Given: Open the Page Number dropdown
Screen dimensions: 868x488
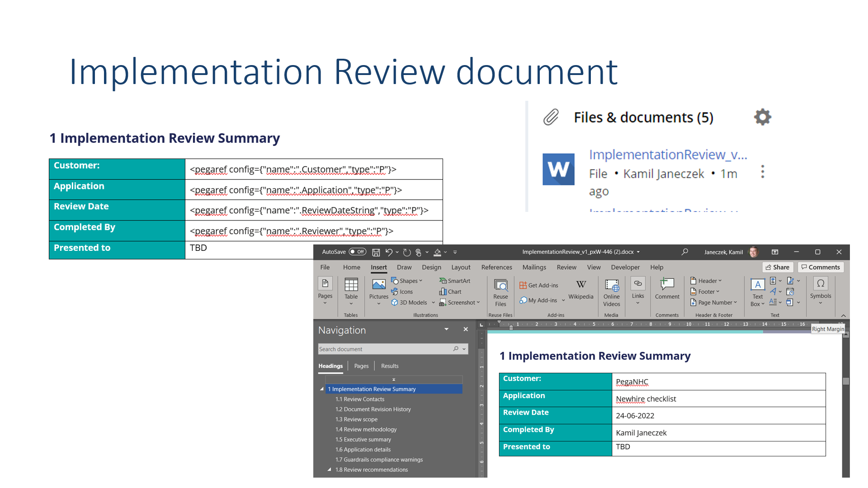Looking at the screenshot, I should [x=714, y=302].
